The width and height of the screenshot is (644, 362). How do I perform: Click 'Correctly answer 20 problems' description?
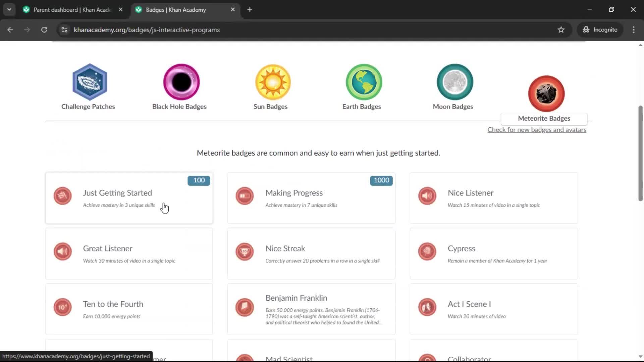point(322,261)
